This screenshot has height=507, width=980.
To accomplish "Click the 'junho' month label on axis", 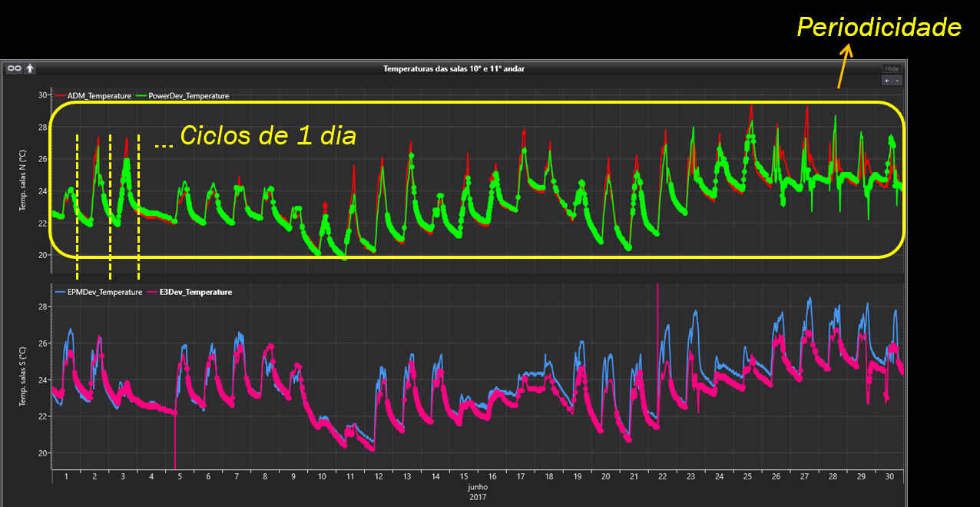I will coord(477,487).
